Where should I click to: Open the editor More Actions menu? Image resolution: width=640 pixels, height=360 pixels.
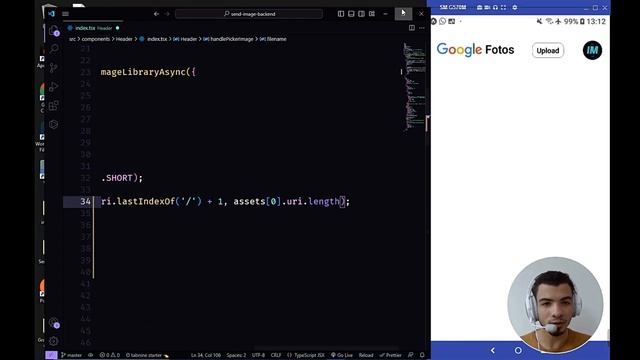tap(422, 28)
